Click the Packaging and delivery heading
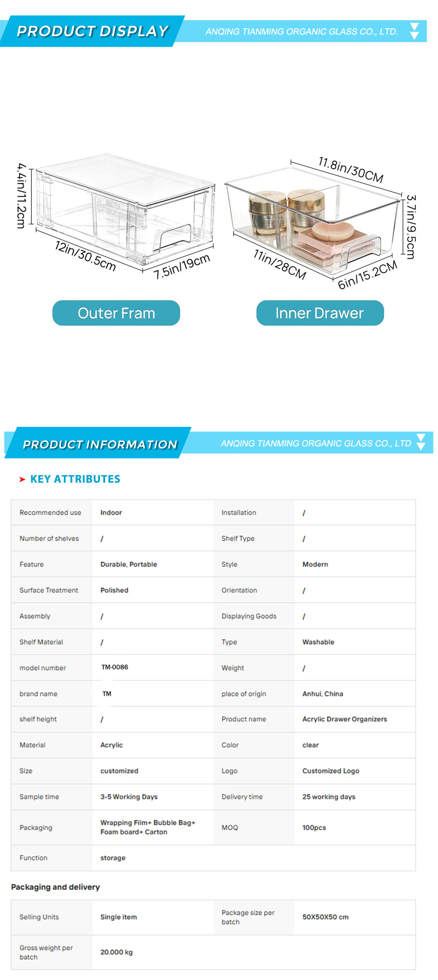Image resolution: width=438 pixels, height=980 pixels. (x=55, y=887)
